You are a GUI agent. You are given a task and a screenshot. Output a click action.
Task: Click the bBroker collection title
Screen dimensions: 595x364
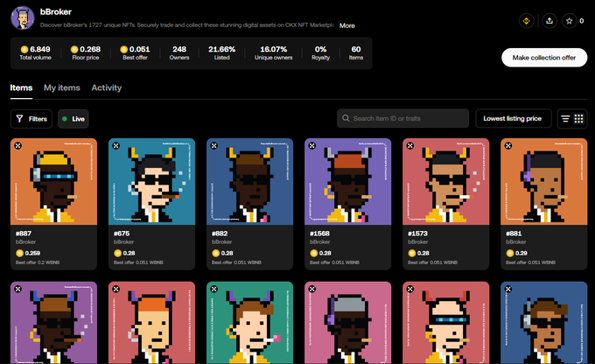point(56,11)
